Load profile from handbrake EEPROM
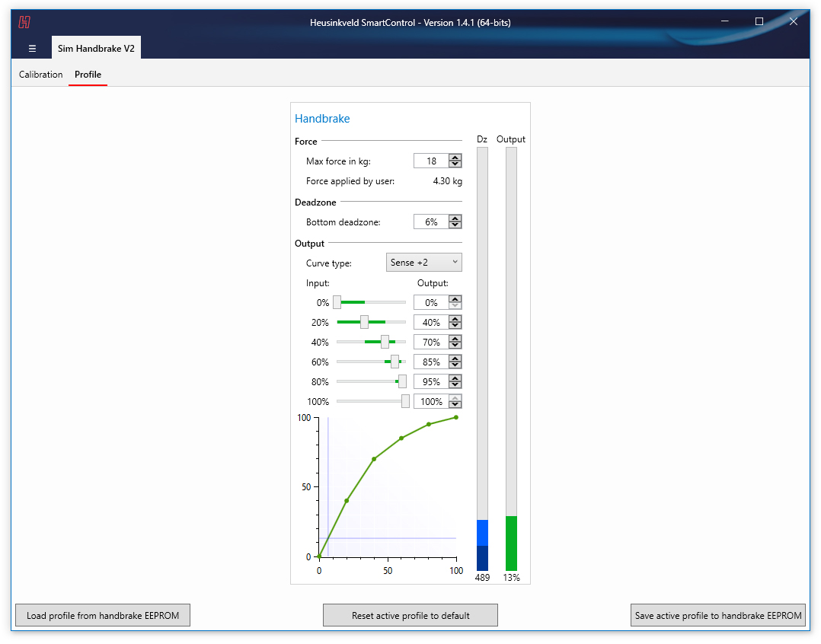The width and height of the screenshot is (821, 644). coord(103,615)
